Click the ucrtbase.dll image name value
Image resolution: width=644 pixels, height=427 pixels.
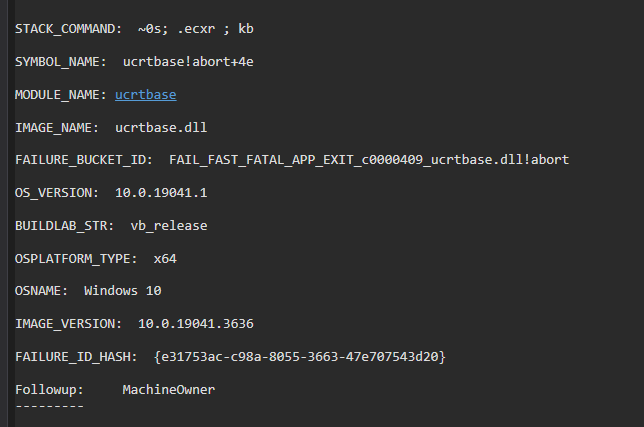tap(161, 127)
